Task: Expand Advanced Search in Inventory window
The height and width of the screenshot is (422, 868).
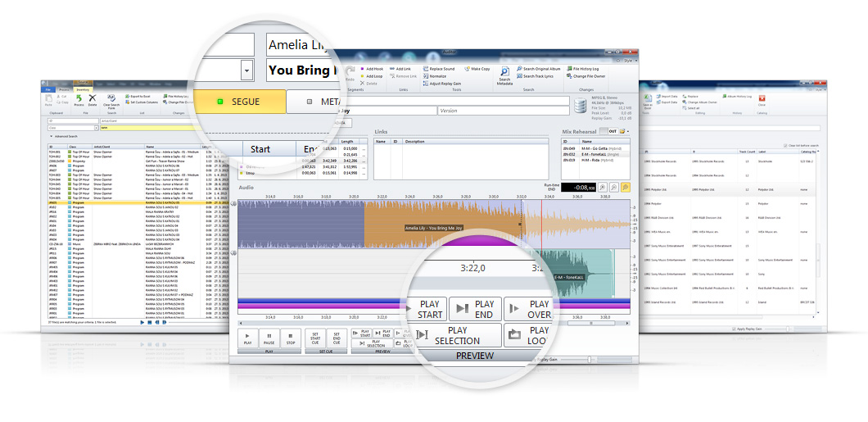Action: (63, 136)
